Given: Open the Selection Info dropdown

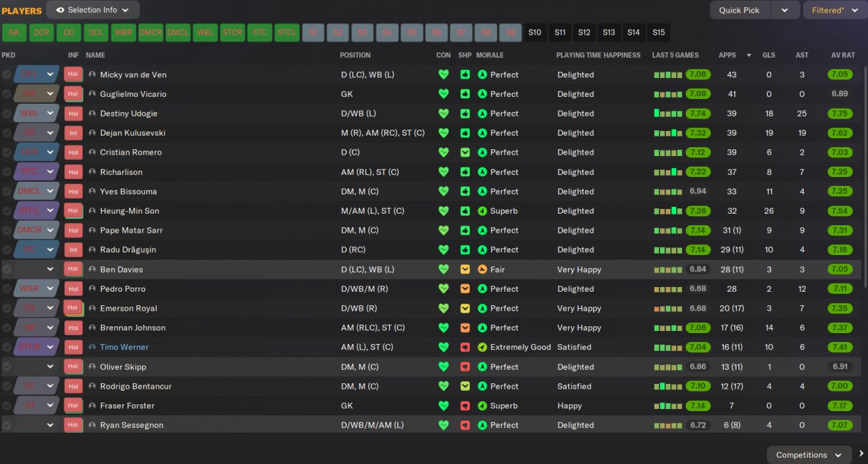Looking at the screenshot, I should pos(93,10).
